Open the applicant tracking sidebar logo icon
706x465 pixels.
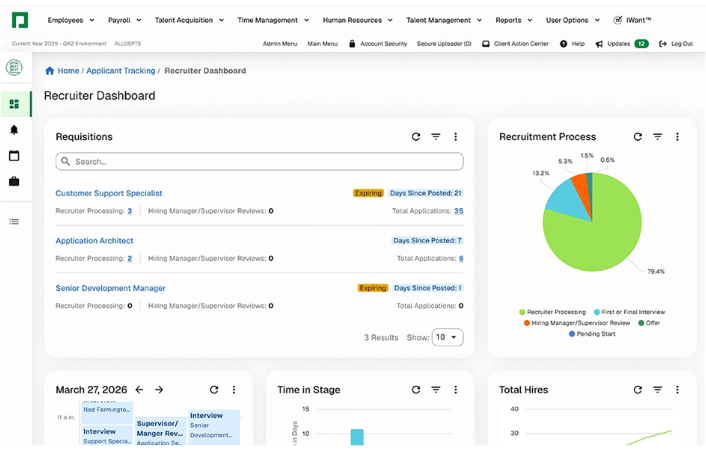click(14, 67)
